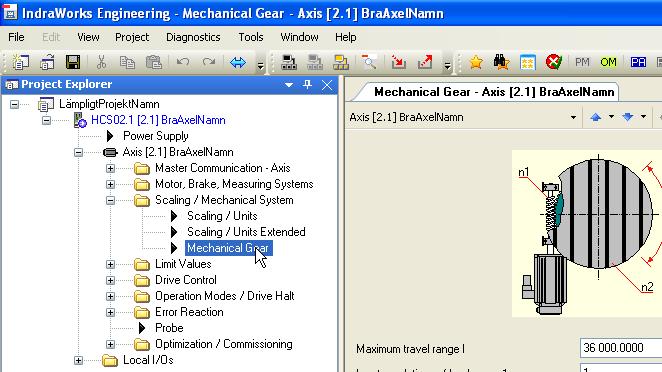Click the Cut scissors icon

tap(101, 62)
